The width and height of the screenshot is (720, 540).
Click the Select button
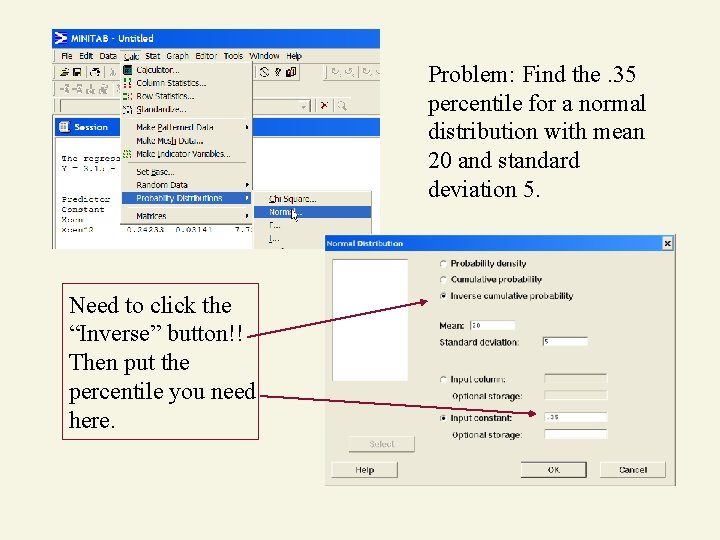(382, 444)
